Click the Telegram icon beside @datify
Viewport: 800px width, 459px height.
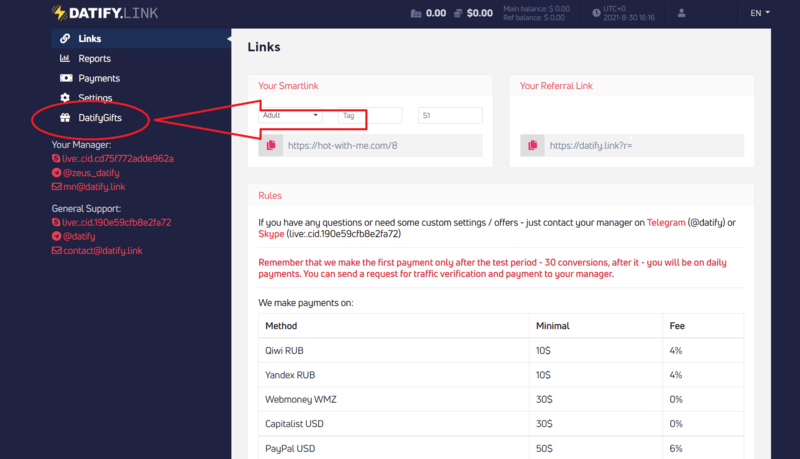pyautogui.click(x=57, y=237)
